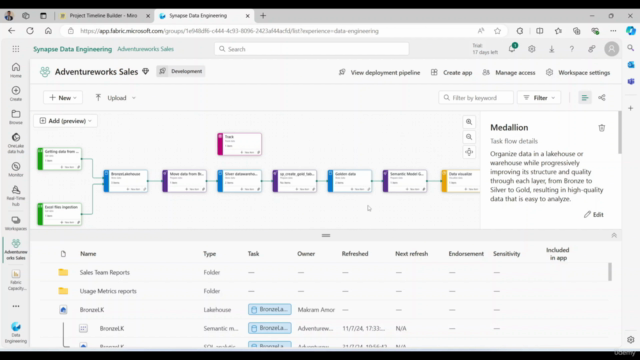Screen dimensions: 640x360
Task: Select the Track task card
Action: click(240, 144)
